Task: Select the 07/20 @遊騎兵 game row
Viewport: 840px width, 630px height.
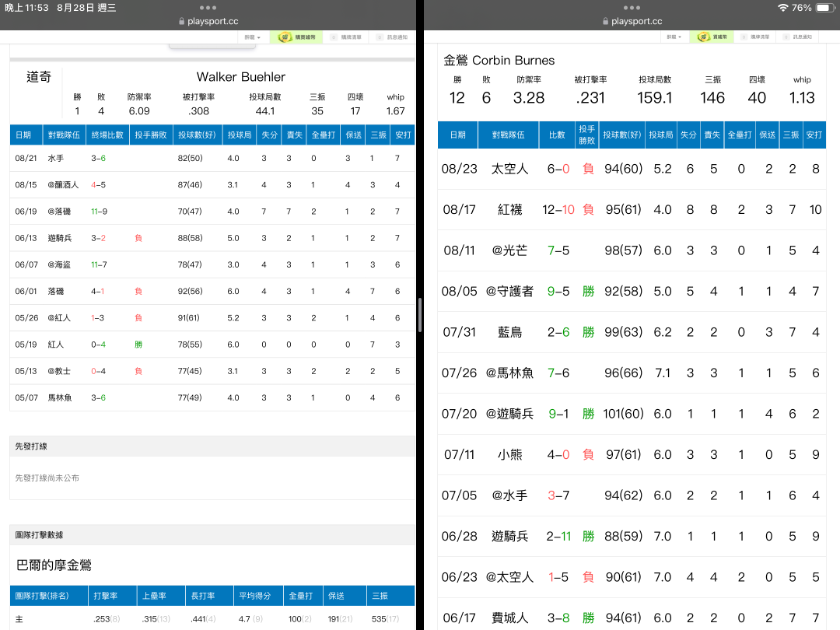Action: [632, 414]
